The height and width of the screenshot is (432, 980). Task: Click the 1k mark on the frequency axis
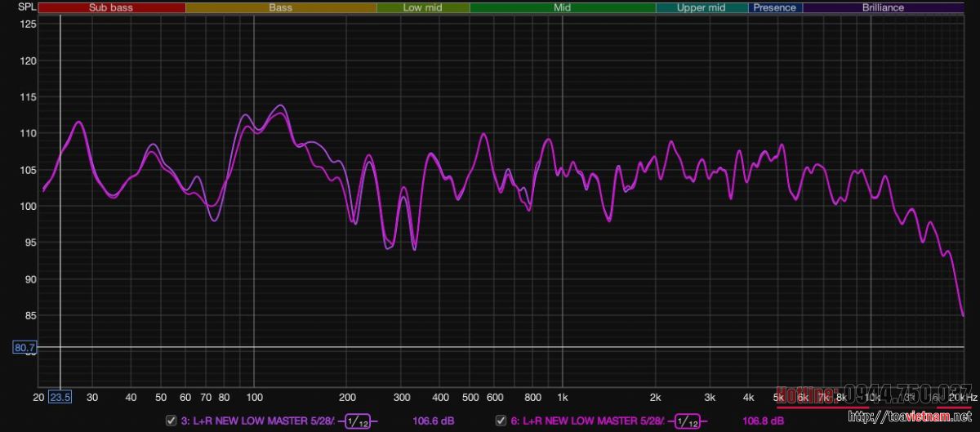click(562, 398)
